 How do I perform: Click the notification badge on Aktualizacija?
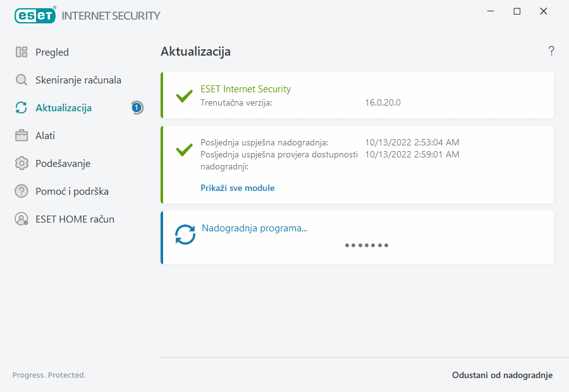click(x=137, y=108)
